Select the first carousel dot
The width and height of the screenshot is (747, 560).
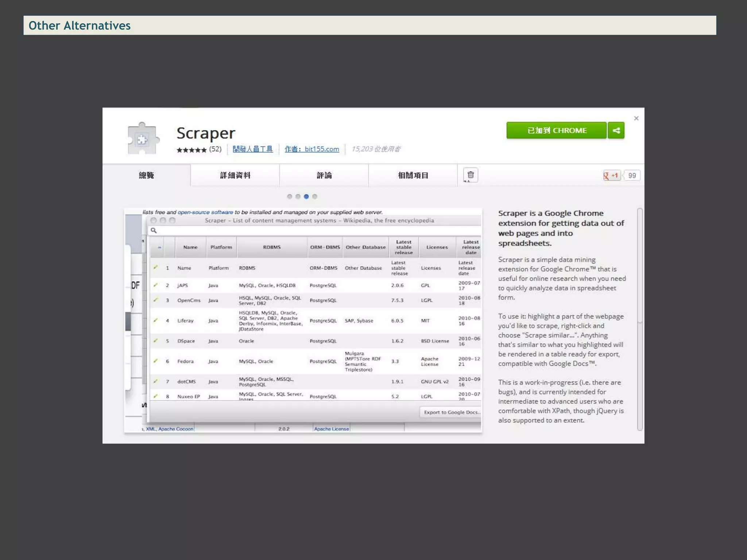click(x=290, y=197)
